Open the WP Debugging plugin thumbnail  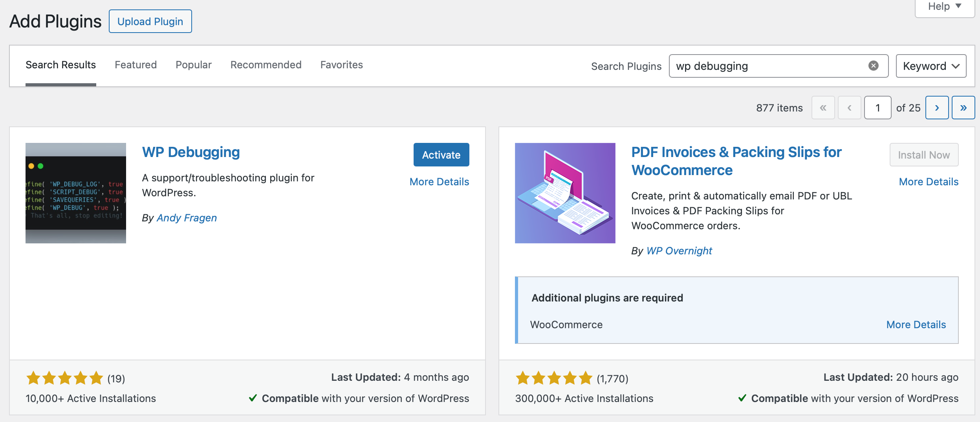pos(76,193)
